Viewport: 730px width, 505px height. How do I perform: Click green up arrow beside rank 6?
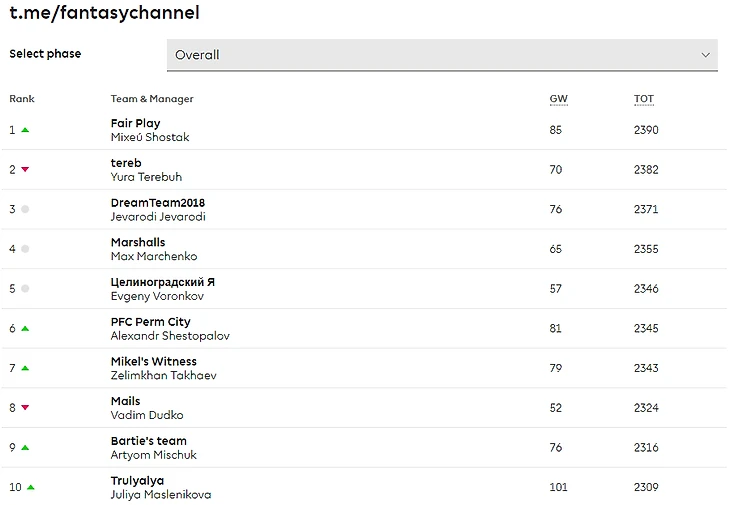(26, 329)
